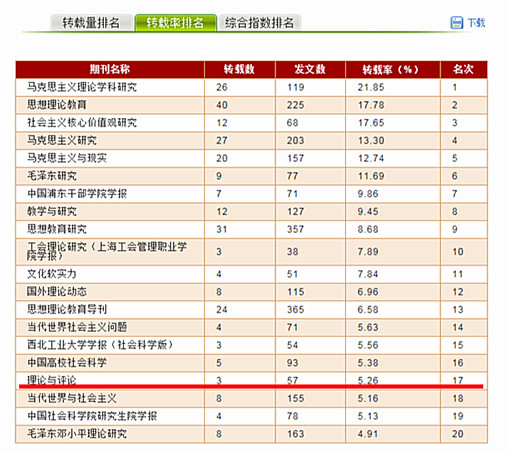Click the blue save disk download icon
Screen dimensions: 509x453
pyautogui.click(x=457, y=23)
